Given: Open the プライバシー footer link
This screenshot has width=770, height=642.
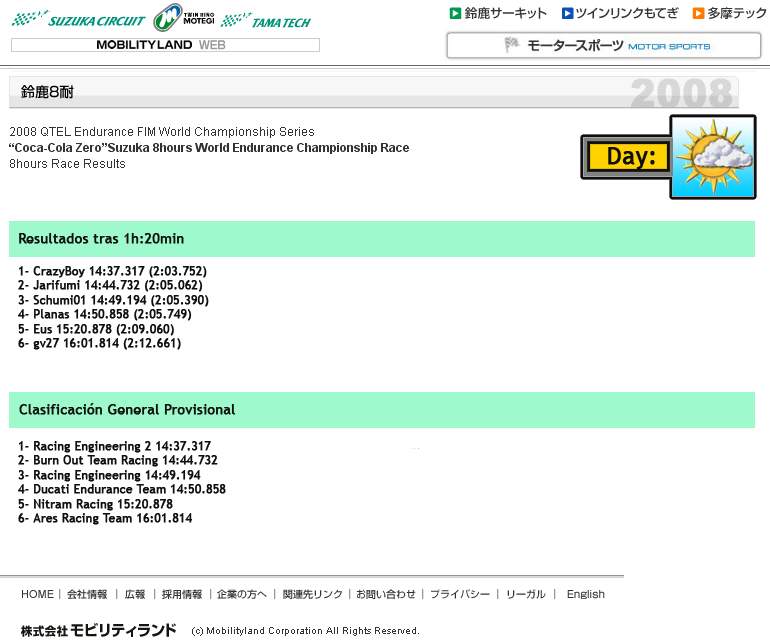Looking at the screenshot, I should (460, 594).
